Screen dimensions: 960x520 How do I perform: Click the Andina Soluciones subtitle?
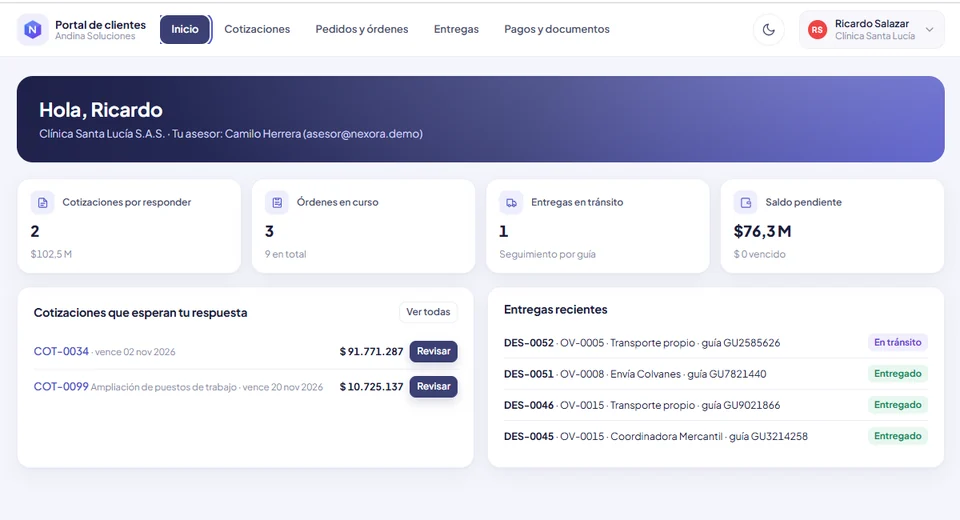(x=95, y=36)
